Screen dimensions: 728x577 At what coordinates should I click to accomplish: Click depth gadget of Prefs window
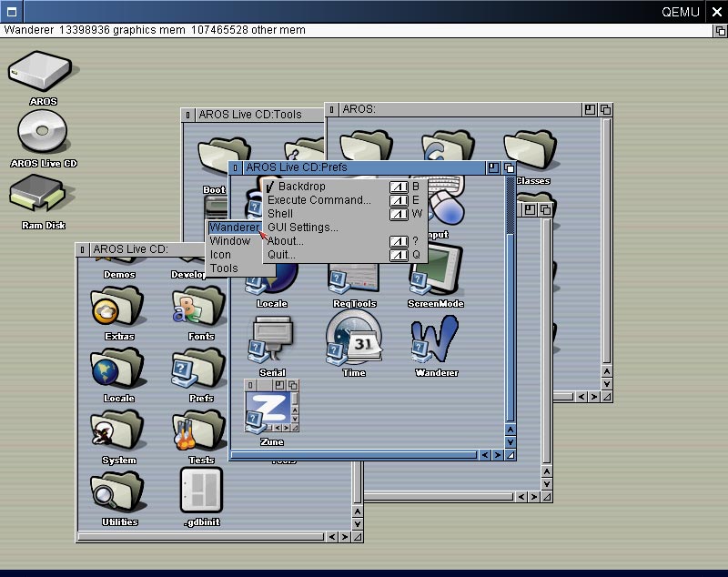click(509, 167)
